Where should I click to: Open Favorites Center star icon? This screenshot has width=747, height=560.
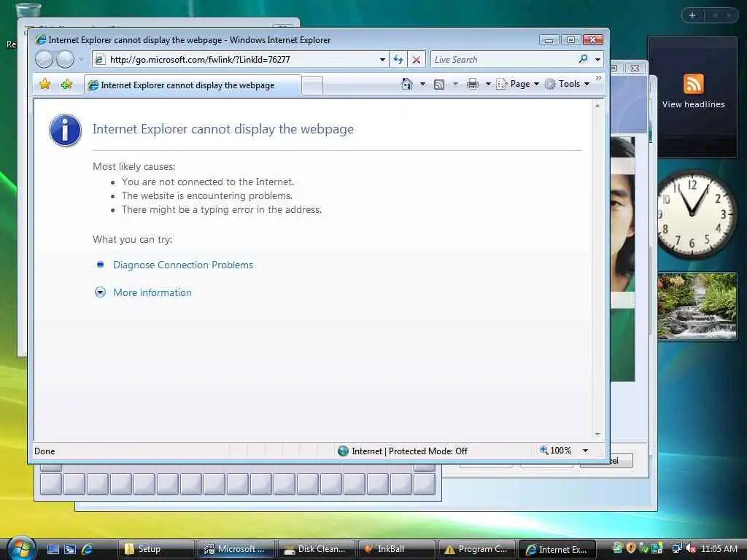pos(44,85)
